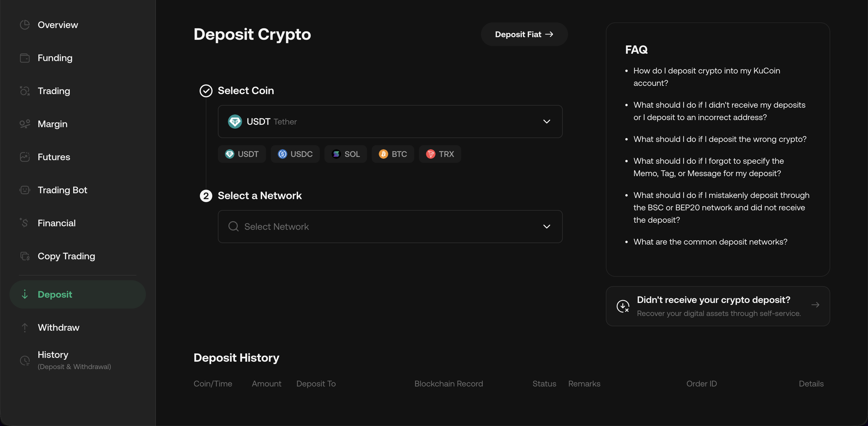Click the arrow on deposit recovery card
The height and width of the screenshot is (426, 868).
(815, 305)
